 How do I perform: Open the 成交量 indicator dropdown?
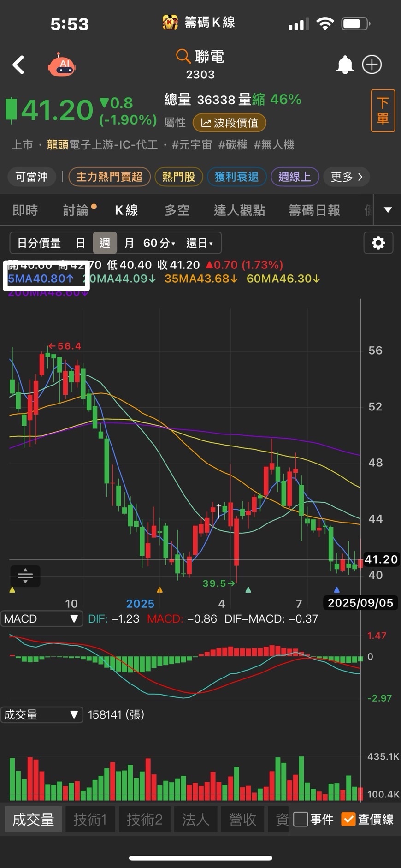pyautogui.click(x=41, y=715)
